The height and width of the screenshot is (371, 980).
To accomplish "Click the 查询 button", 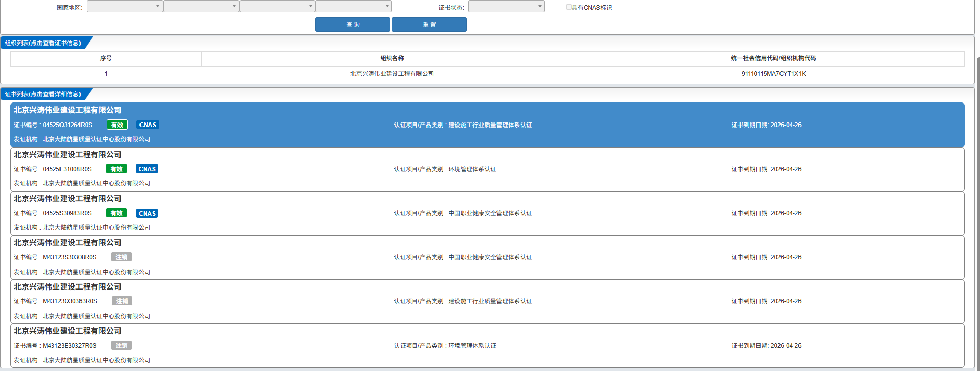I will tap(353, 25).
